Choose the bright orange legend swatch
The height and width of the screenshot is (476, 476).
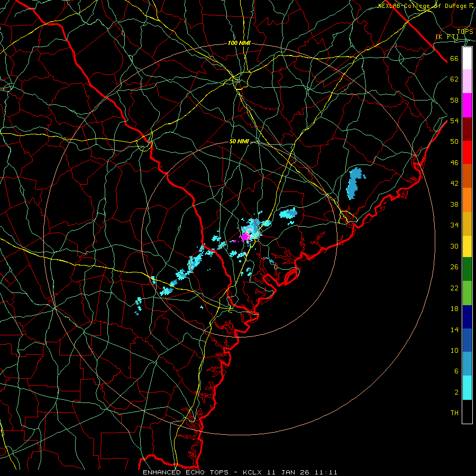tap(467, 200)
